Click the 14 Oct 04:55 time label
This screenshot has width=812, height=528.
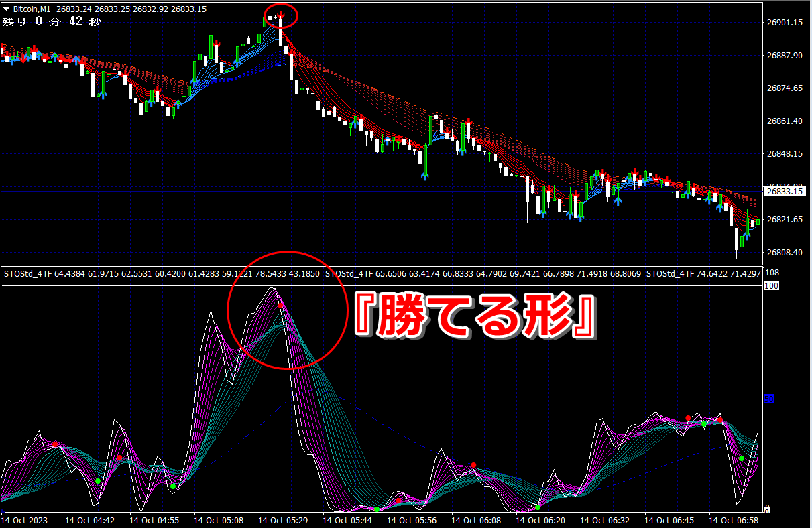click(x=154, y=520)
